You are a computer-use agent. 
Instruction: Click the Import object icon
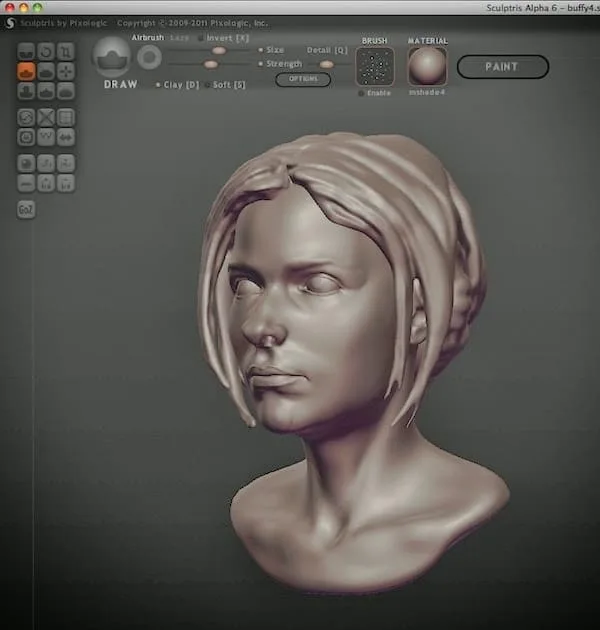coord(46,163)
